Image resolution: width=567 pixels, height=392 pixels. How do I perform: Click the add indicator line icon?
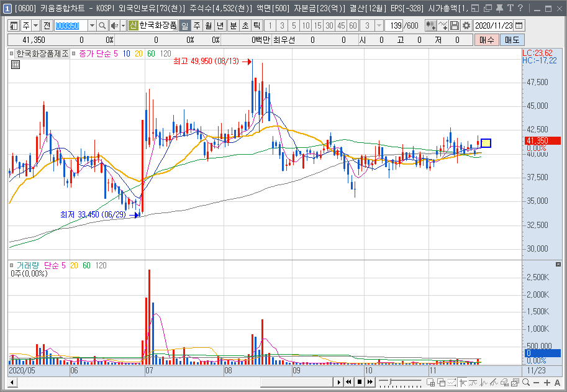point(443,25)
